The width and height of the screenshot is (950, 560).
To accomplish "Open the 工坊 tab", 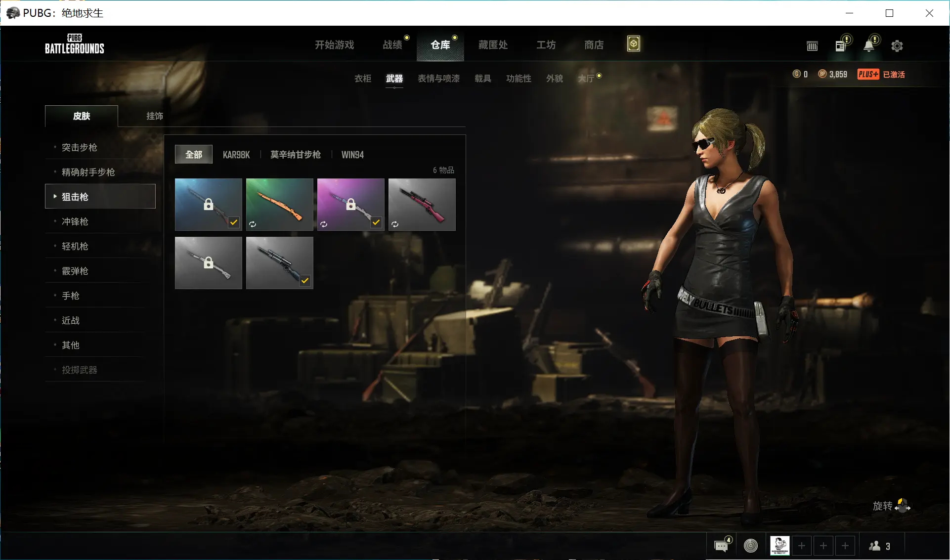I will pos(546,44).
